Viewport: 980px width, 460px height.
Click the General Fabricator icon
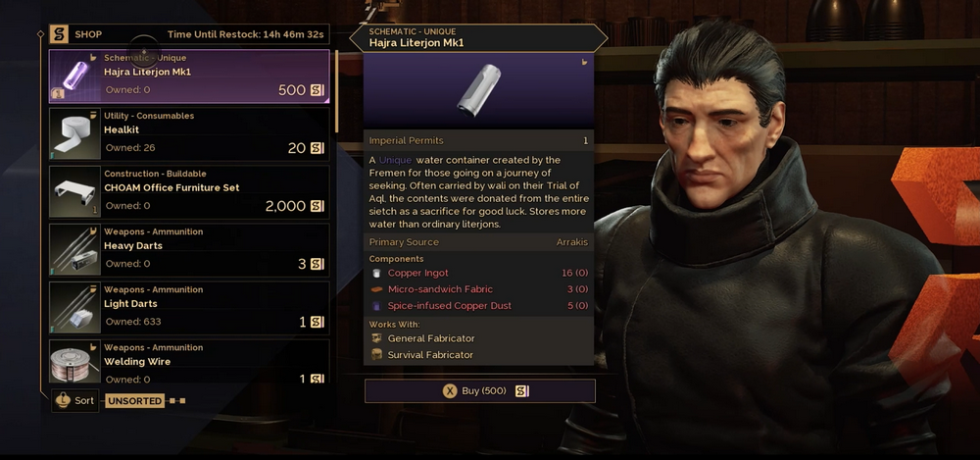pos(376,338)
